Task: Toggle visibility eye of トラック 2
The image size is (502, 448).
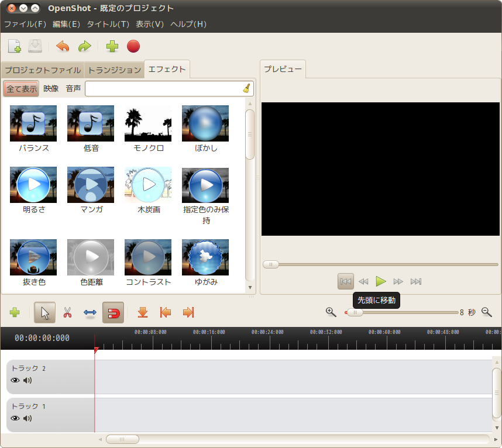Action: 15,380
